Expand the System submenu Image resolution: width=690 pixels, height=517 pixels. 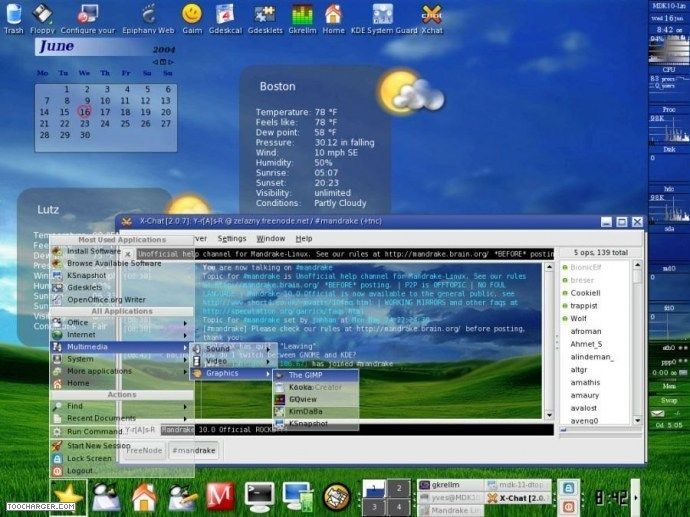click(x=121, y=359)
